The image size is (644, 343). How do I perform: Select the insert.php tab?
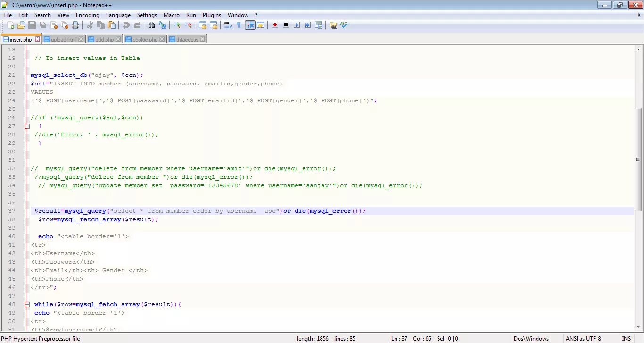tap(20, 40)
